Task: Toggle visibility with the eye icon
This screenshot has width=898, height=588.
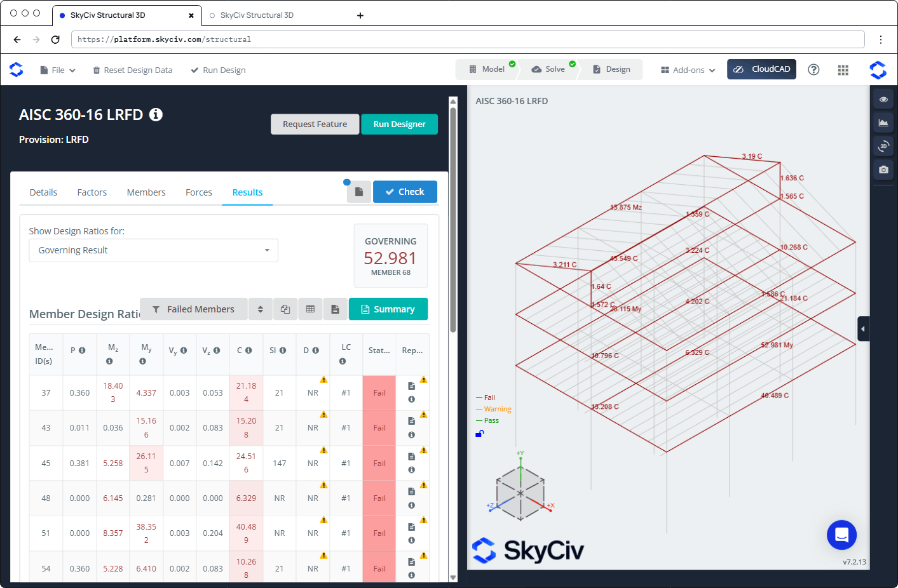Action: click(883, 99)
